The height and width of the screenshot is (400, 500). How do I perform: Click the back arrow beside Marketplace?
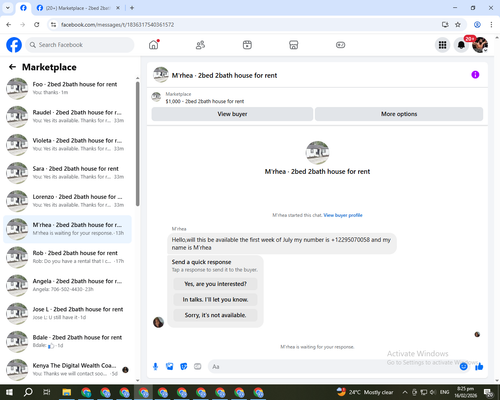12,67
